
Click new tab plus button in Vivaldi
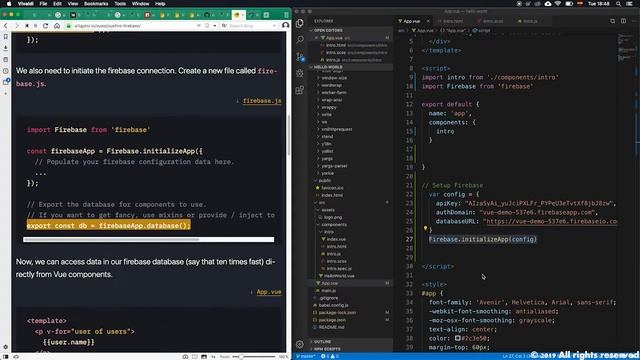266,15
